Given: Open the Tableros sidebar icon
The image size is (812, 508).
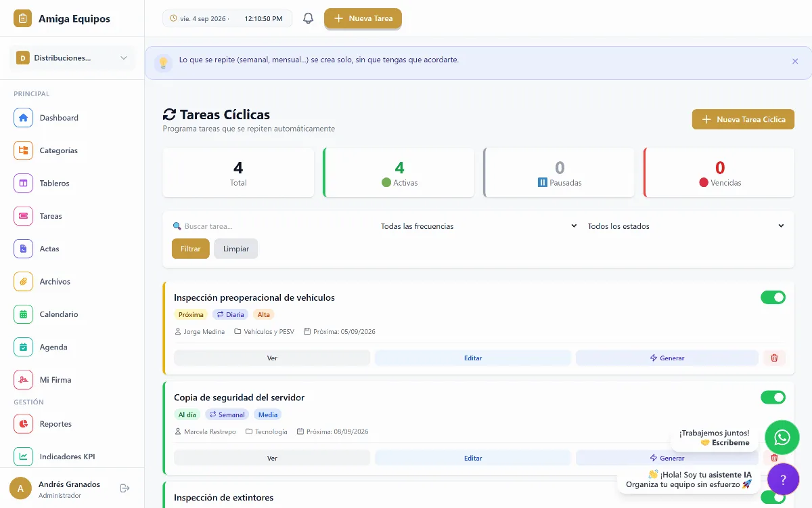Looking at the screenshot, I should pyautogui.click(x=23, y=184).
